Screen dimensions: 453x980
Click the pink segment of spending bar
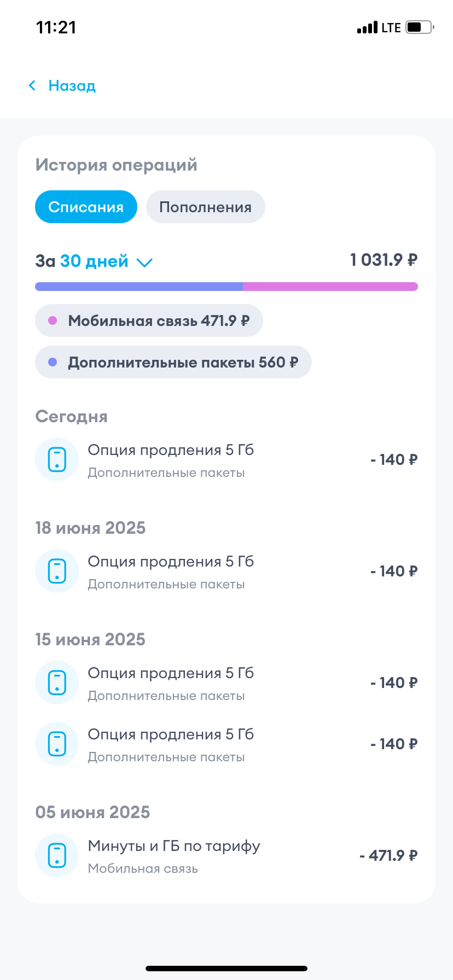[330, 287]
